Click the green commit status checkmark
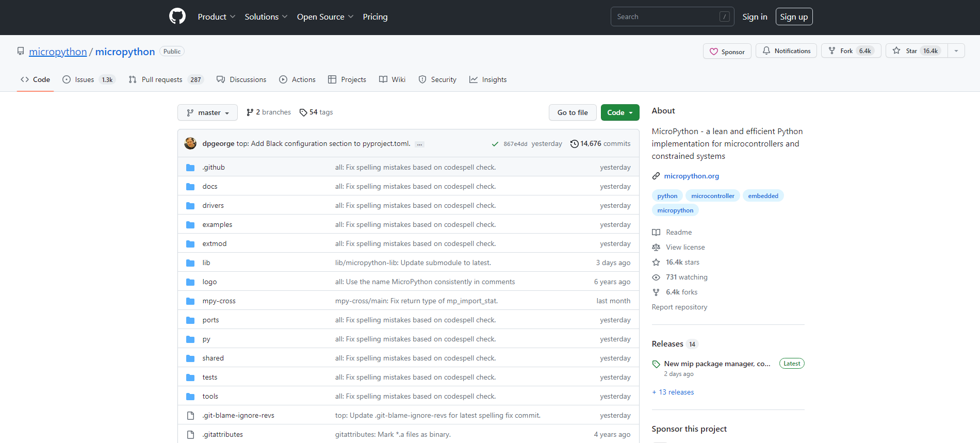The image size is (980, 443). (x=495, y=144)
